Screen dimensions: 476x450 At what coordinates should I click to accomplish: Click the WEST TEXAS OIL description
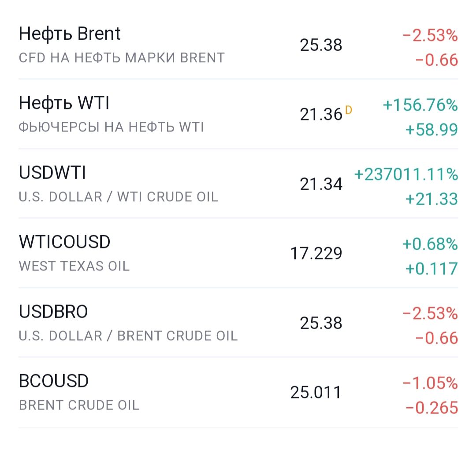(x=74, y=266)
